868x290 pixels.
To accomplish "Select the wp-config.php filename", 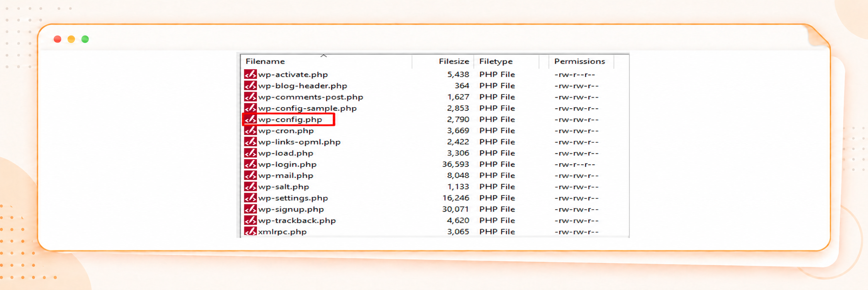I will 290,119.
